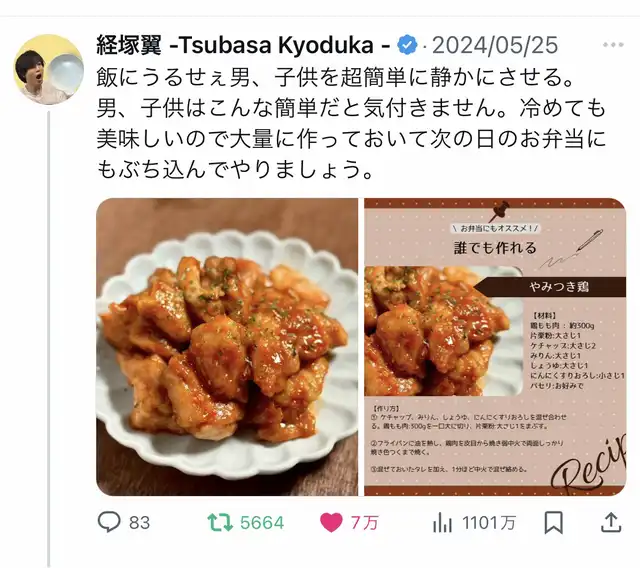Click the tweet text starting 飯にうるせぇ男
This screenshot has height=568, width=640.
[351, 124]
